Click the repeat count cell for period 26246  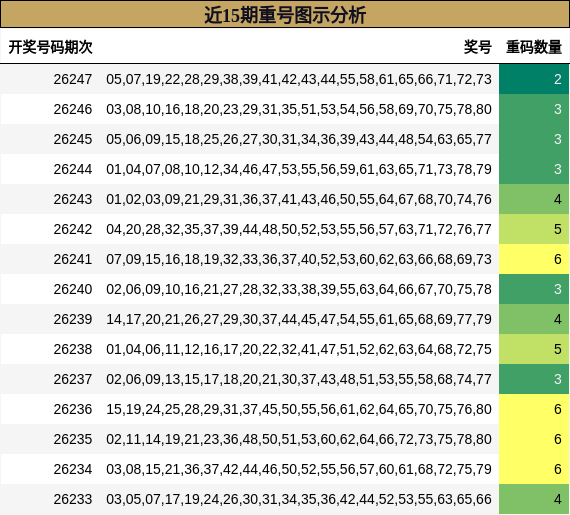[534, 109]
